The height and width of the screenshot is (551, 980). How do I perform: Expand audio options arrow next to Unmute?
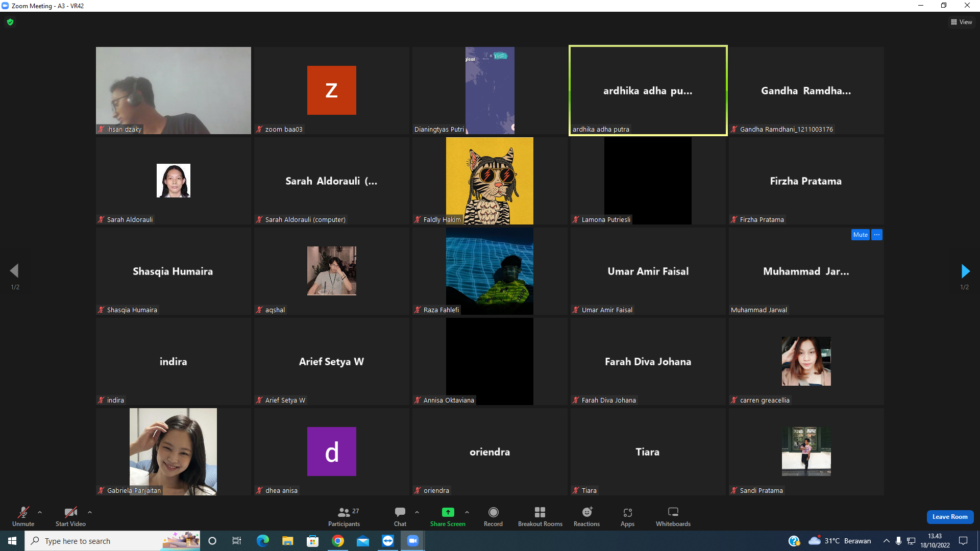40,512
